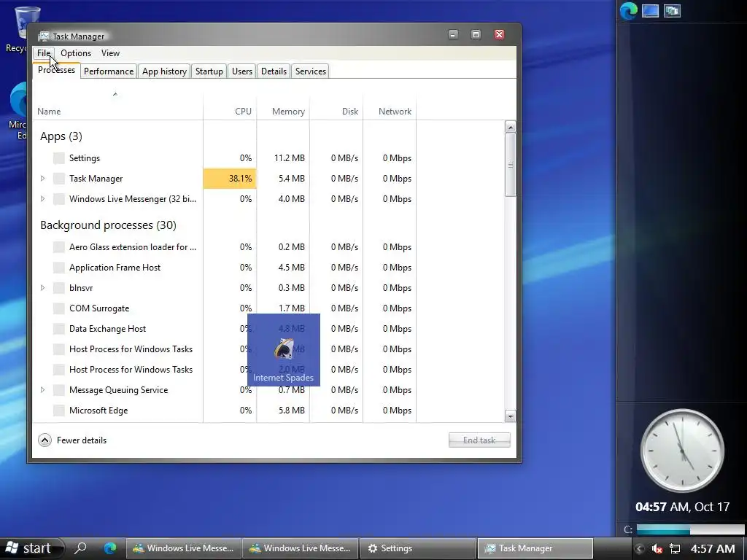Viewport: 747px width, 560px height.
Task: Expand the blnsvr process row
Action: tap(42, 288)
